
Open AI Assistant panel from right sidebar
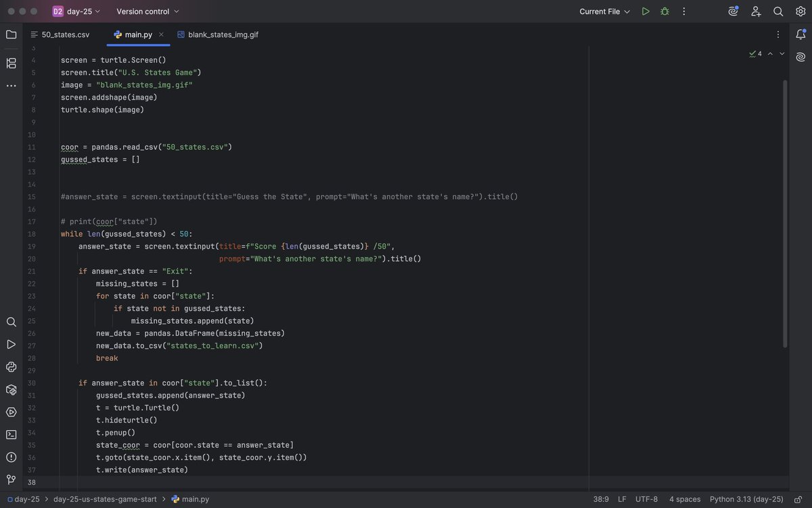[800, 57]
